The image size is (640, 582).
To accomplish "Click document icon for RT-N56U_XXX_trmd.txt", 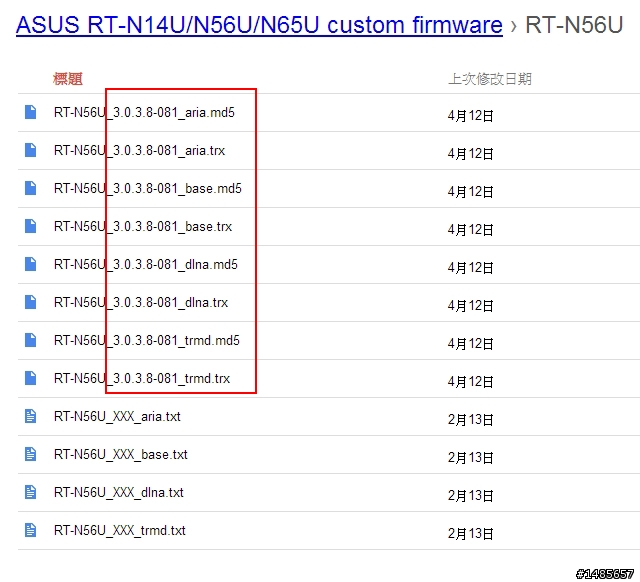I will point(31,530).
